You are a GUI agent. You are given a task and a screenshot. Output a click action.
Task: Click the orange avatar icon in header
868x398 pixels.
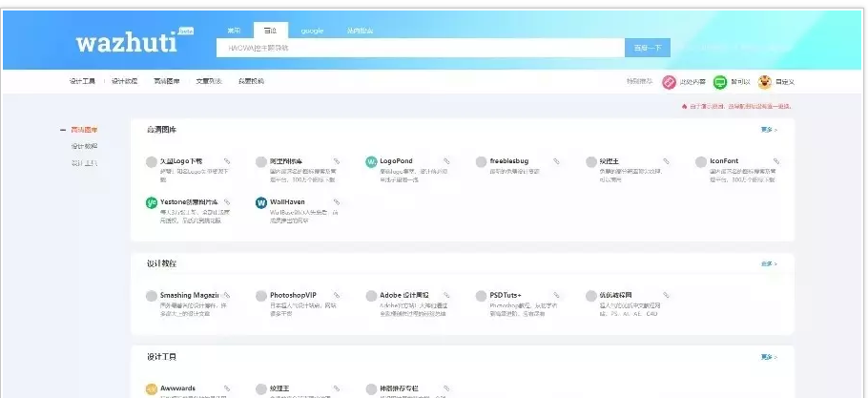(x=764, y=82)
